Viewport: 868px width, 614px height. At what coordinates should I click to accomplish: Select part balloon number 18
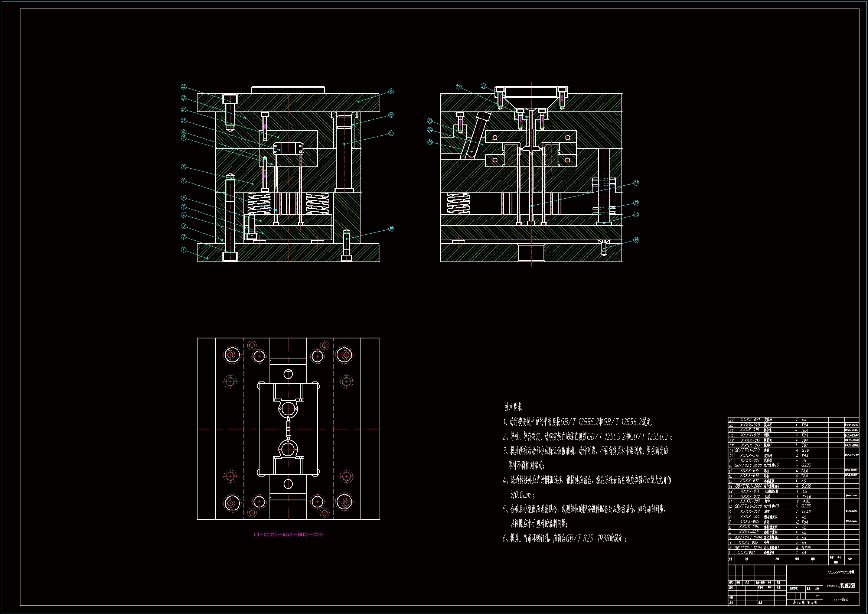391,229
